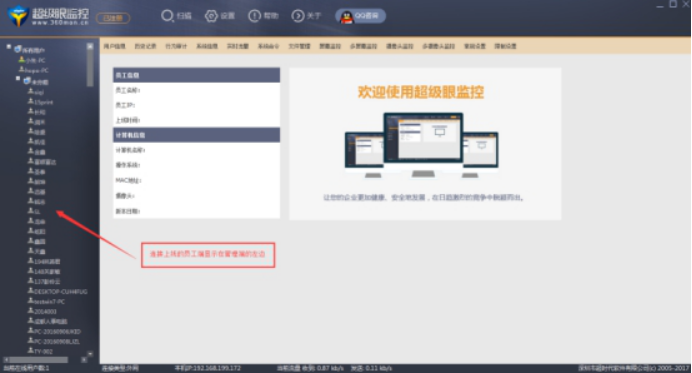Viewport: 692px width, 373px height.
Task: Open 设置 settings gear icon
Action: pos(211,16)
